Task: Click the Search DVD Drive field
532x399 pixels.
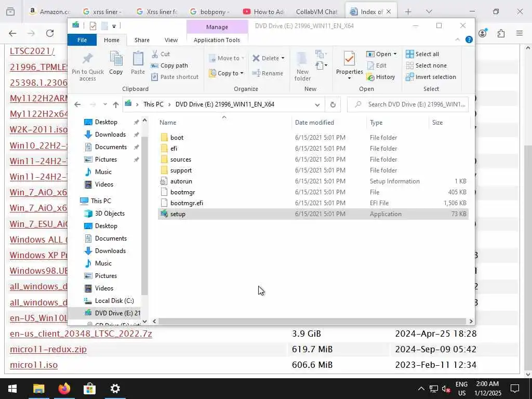Action: (x=408, y=104)
